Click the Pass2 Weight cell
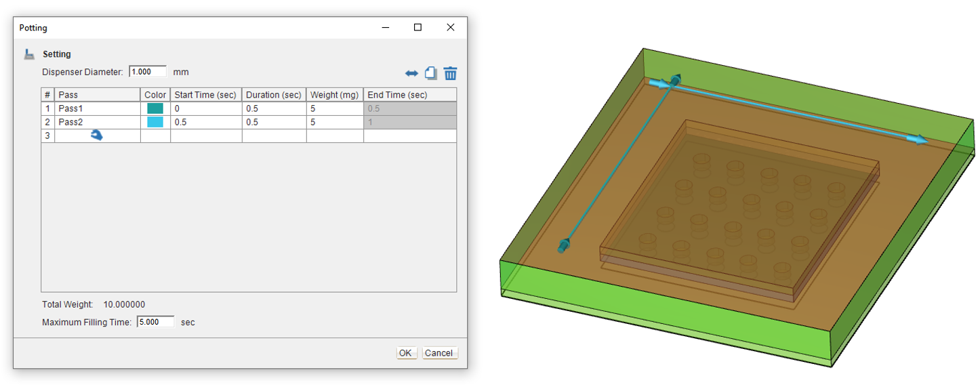This screenshot has height=389, width=980. 335,122
